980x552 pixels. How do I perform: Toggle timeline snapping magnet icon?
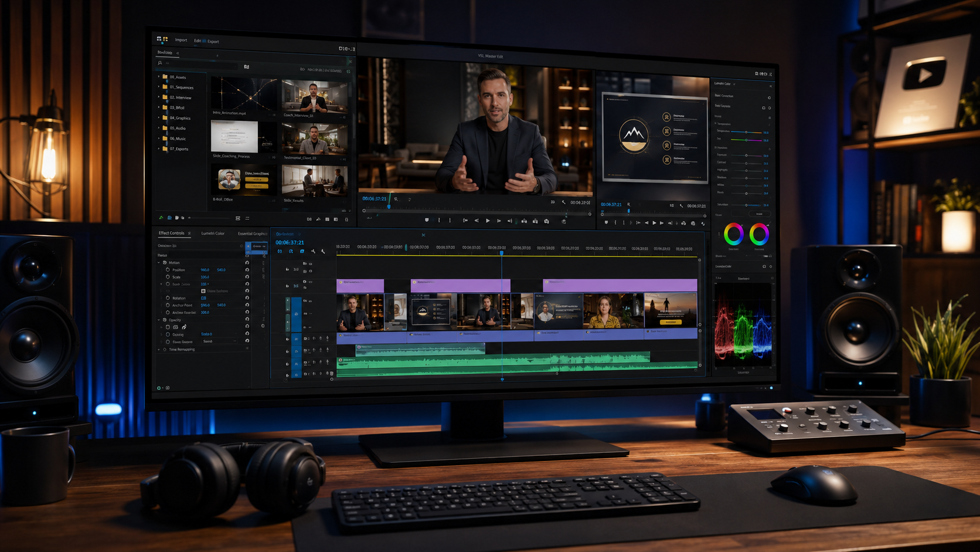[291, 251]
